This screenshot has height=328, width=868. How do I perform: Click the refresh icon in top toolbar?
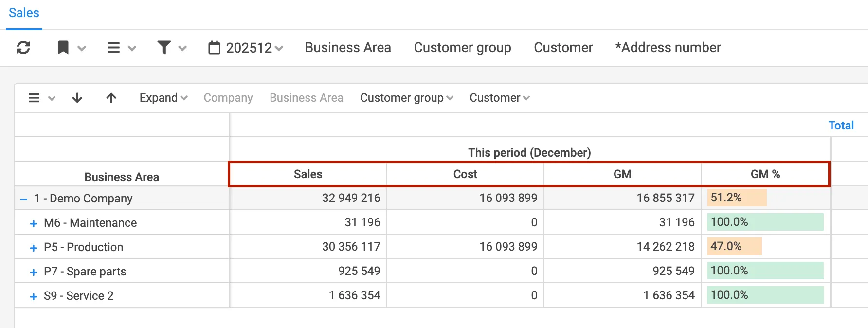(23, 48)
